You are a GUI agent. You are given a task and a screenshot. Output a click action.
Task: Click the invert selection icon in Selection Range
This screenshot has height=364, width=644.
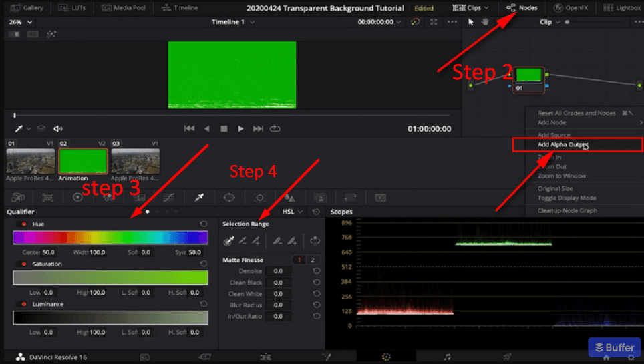(x=315, y=241)
